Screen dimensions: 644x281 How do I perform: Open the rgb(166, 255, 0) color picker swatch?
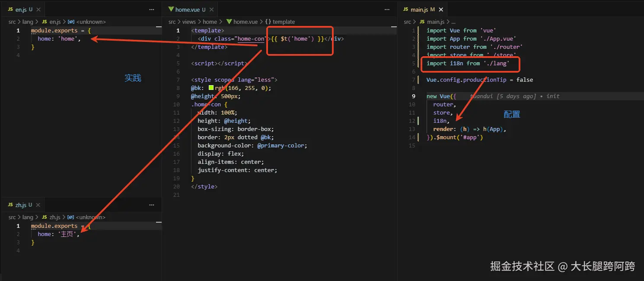click(x=211, y=88)
